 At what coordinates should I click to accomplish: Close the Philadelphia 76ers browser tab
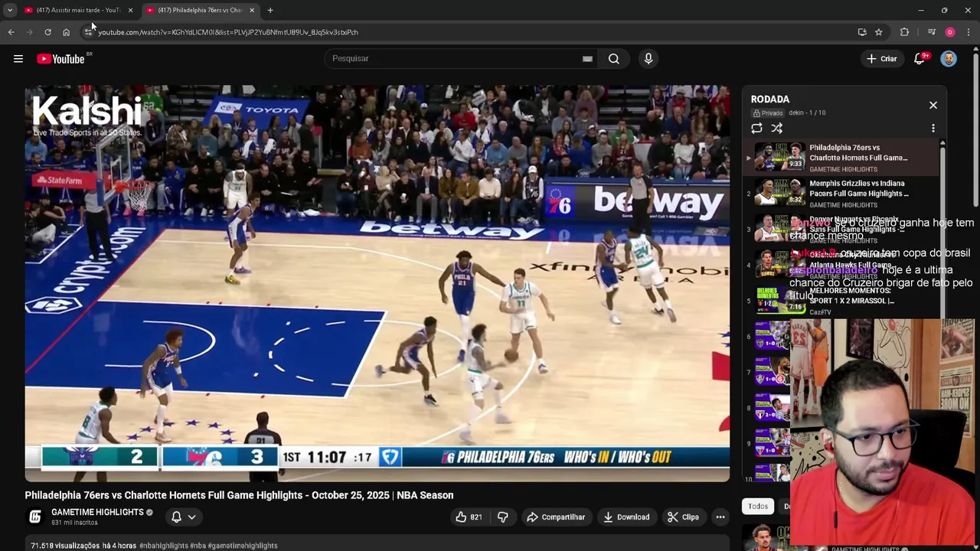[x=252, y=10]
